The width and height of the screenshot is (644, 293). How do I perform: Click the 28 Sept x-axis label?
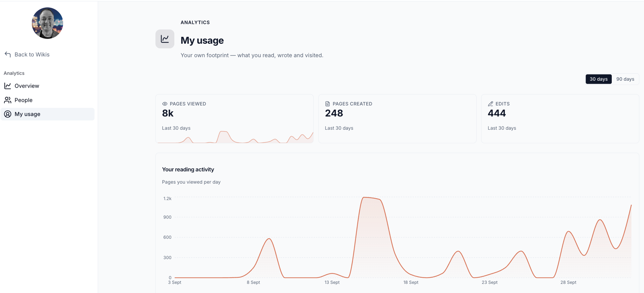click(x=568, y=283)
